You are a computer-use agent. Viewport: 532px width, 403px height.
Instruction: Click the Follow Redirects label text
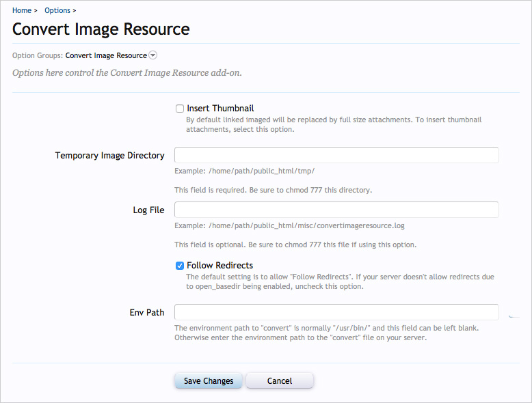[x=220, y=265]
